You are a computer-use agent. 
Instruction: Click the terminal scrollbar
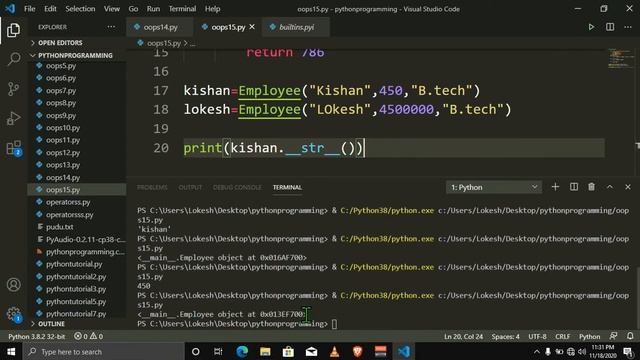tap(638, 298)
